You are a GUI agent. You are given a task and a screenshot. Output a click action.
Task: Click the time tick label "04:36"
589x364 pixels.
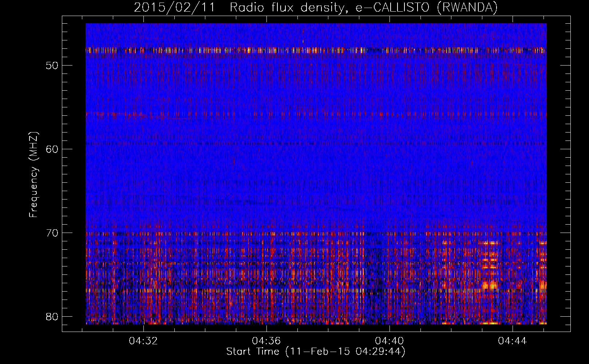tap(266, 341)
